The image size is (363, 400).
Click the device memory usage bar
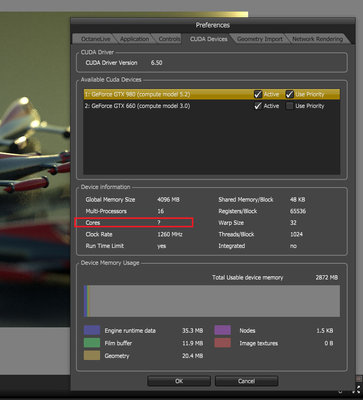click(x=212, y=301)
